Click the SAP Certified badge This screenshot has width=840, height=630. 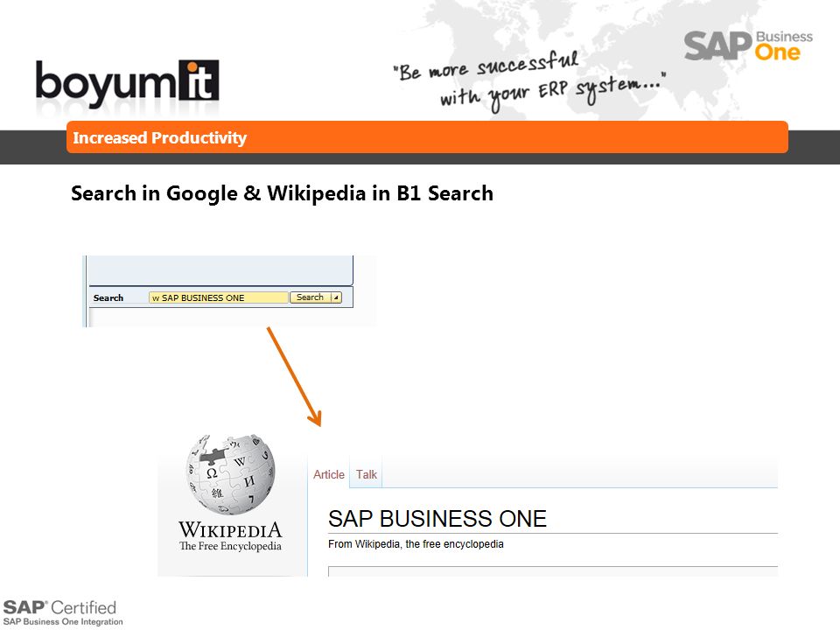pos(62,612)
